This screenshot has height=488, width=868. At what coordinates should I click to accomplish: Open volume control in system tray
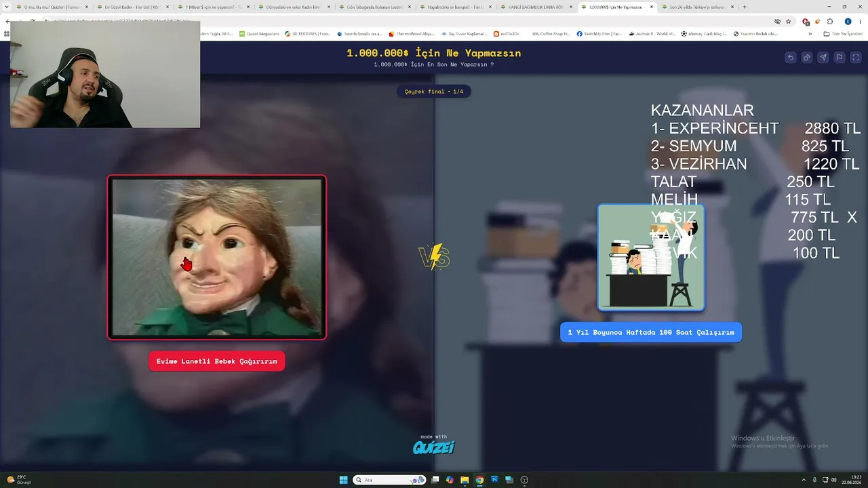click(x=833, y=480)
